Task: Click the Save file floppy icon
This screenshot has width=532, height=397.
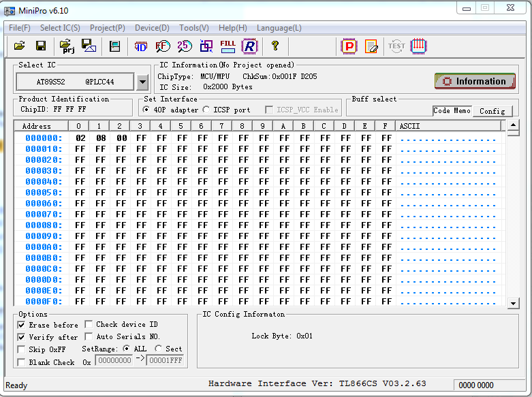Action: pos(41,46)
